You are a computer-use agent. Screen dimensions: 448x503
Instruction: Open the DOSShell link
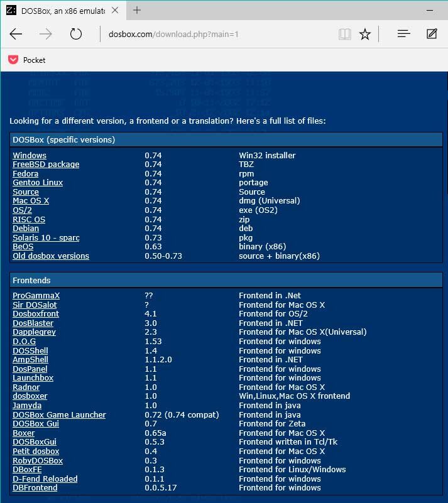[x=30, y=350]
